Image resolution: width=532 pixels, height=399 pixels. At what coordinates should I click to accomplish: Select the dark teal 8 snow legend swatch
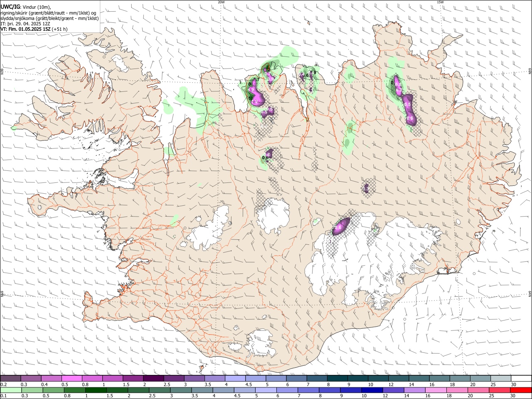(337, 379)
